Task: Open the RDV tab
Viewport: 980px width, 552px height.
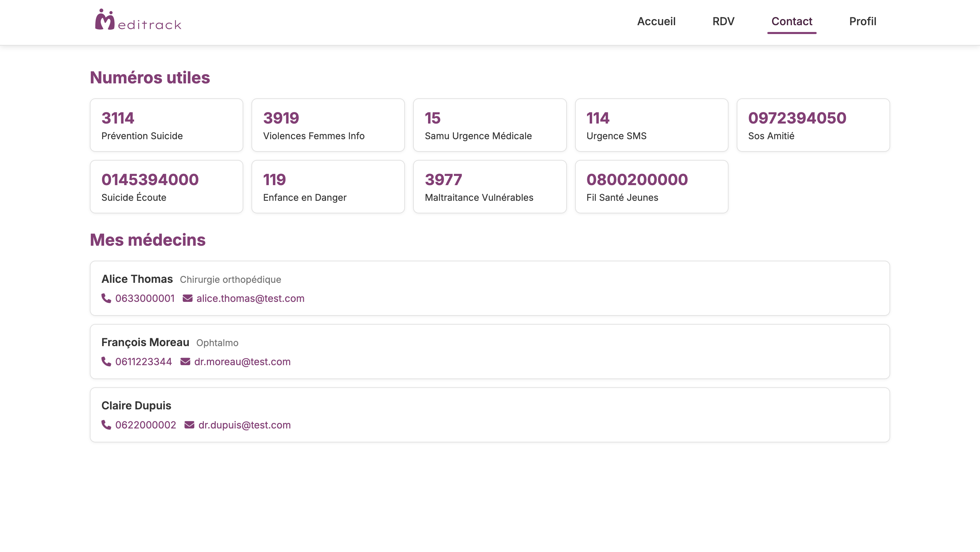Action: point(723,21)
